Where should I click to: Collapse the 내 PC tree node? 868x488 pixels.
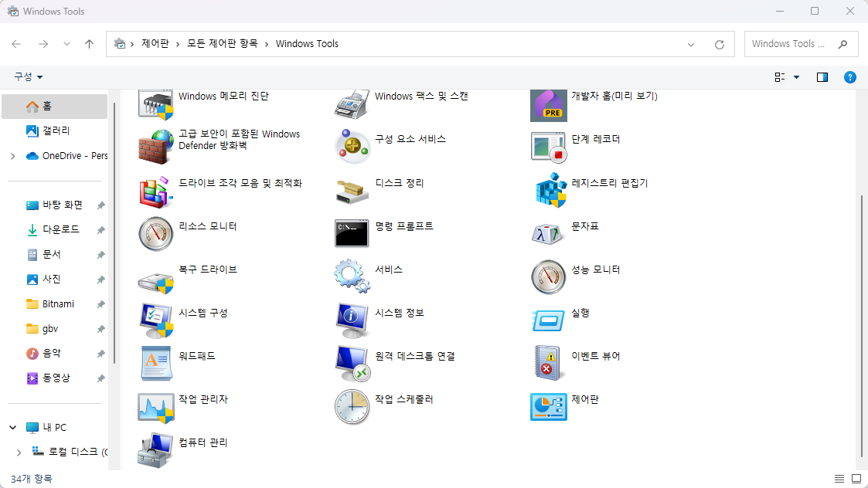pyautogui.click(x=12, y=427)
